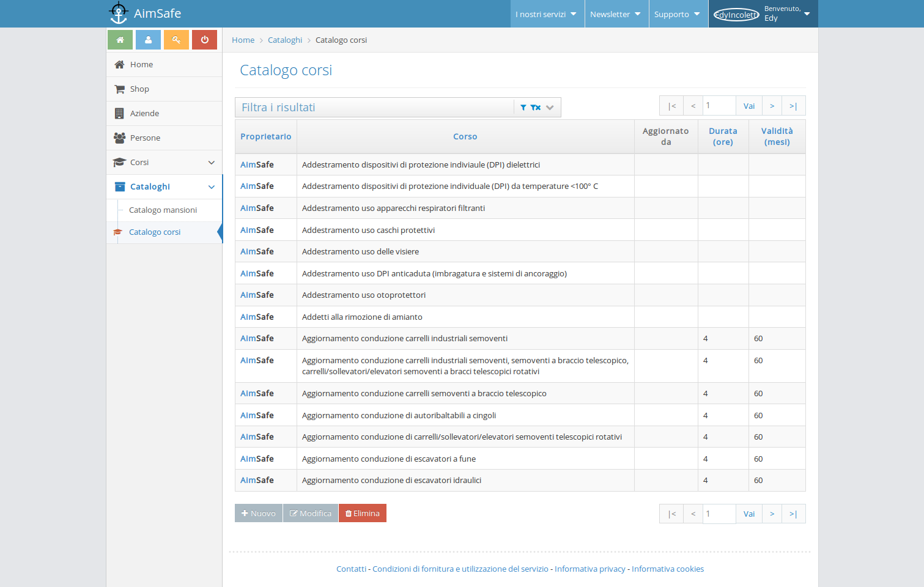Select row Aggiornamento conduzione di escavatori idraulici
Screen dimensions: 924x587
[520, 481]
